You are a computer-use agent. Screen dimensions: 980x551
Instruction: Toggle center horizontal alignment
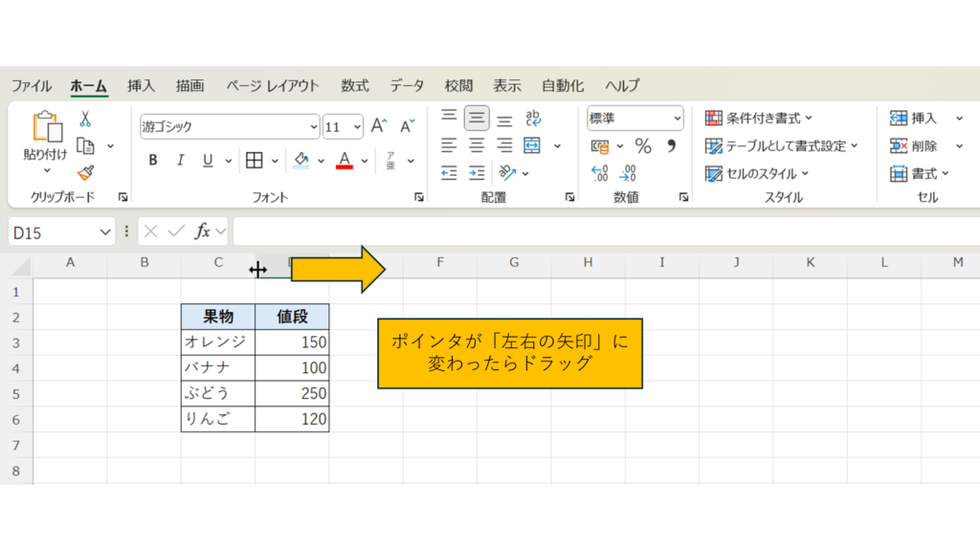pyautogui.click(x=477, y=146)
